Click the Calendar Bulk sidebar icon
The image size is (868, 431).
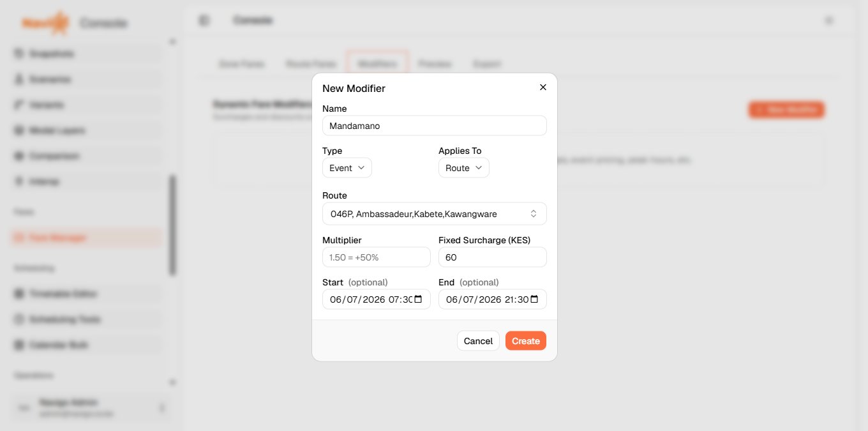(19, 345)
